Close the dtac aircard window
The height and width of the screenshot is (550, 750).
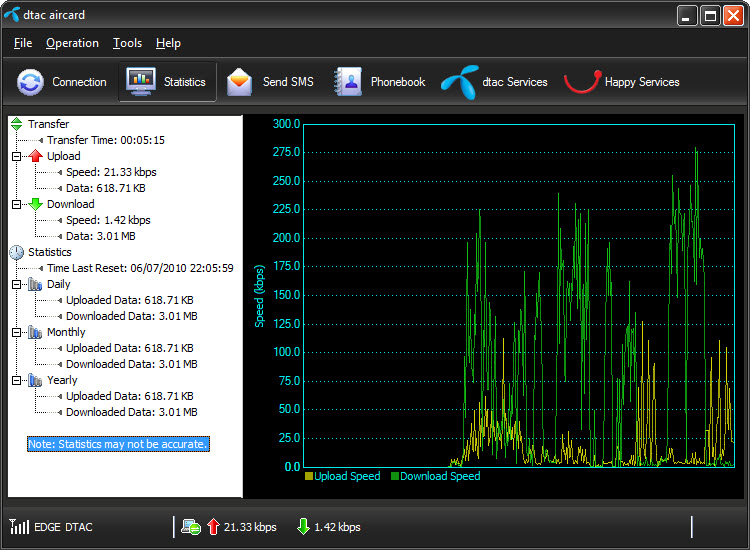[734, 16]
